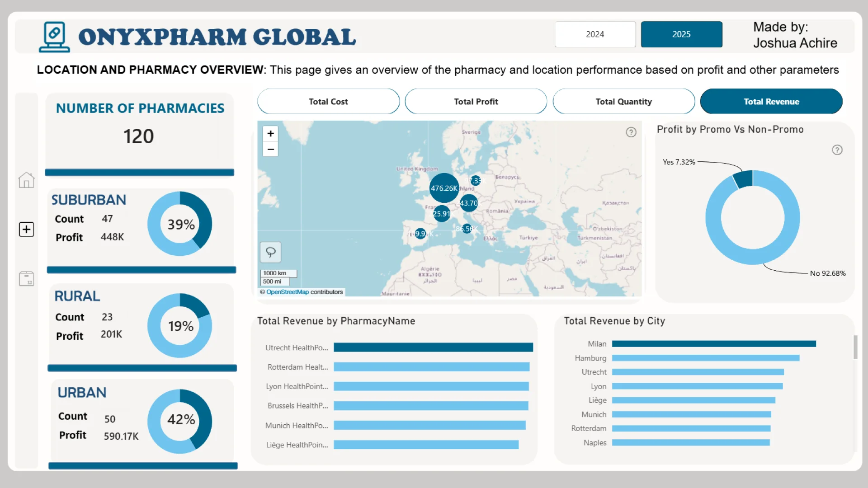868x488 pixels.
Task: Click the plus box icon in sidebar
Action: tap(26, 229)
